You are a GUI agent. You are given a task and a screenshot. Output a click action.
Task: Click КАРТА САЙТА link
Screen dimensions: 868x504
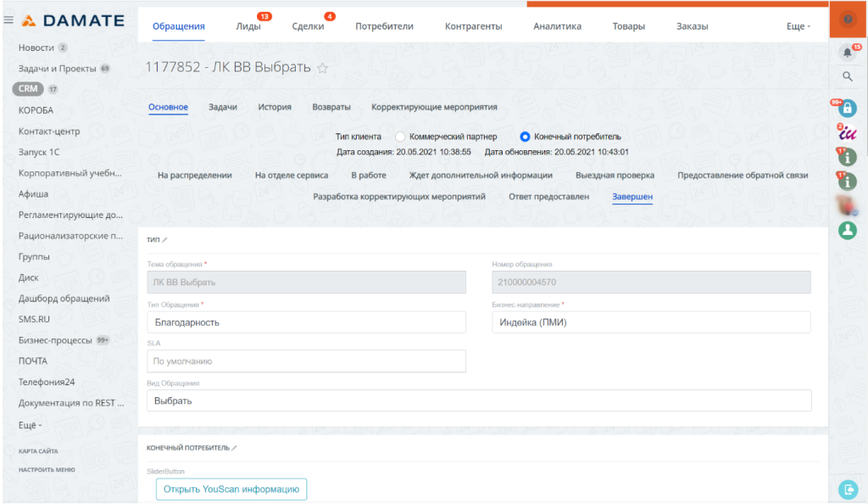click(38, 451)
